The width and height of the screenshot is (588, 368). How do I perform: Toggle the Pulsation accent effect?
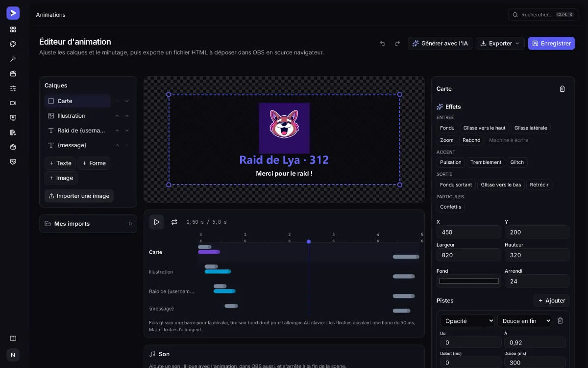(x=451, y=162)
